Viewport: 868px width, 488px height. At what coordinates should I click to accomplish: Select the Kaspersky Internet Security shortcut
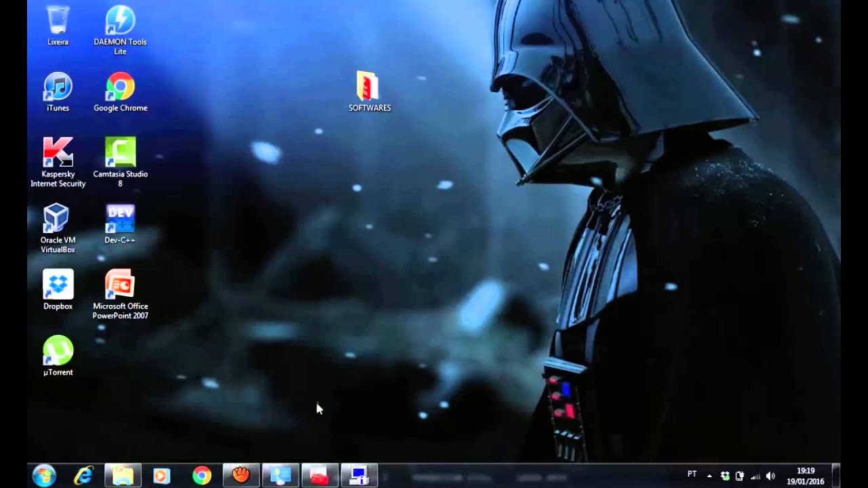coord(58,163)
